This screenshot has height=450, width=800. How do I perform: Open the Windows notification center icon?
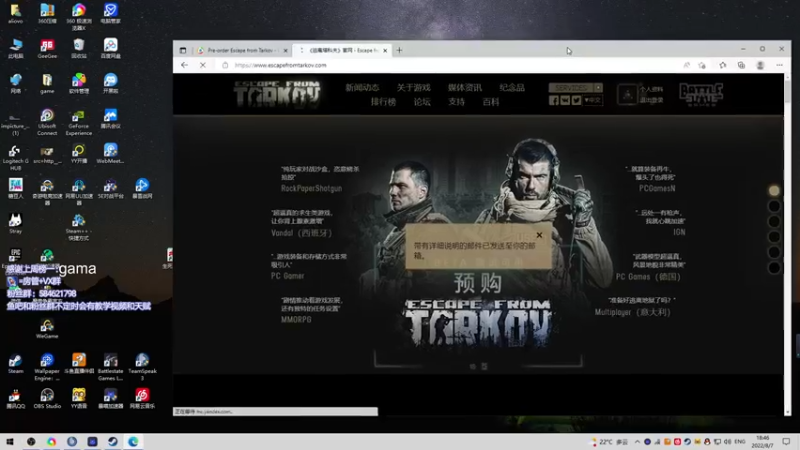click(786, 442)
